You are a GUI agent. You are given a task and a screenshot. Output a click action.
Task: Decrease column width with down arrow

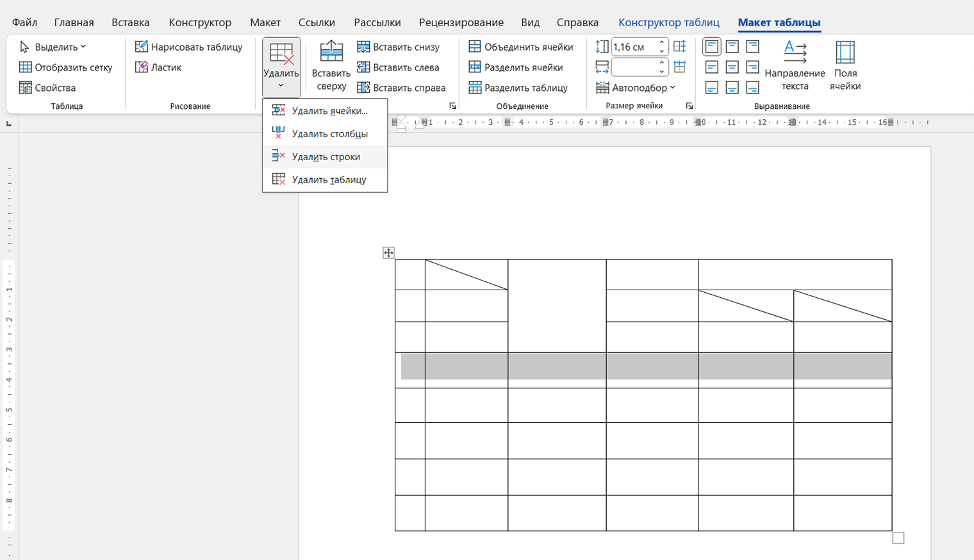[662, 71]
